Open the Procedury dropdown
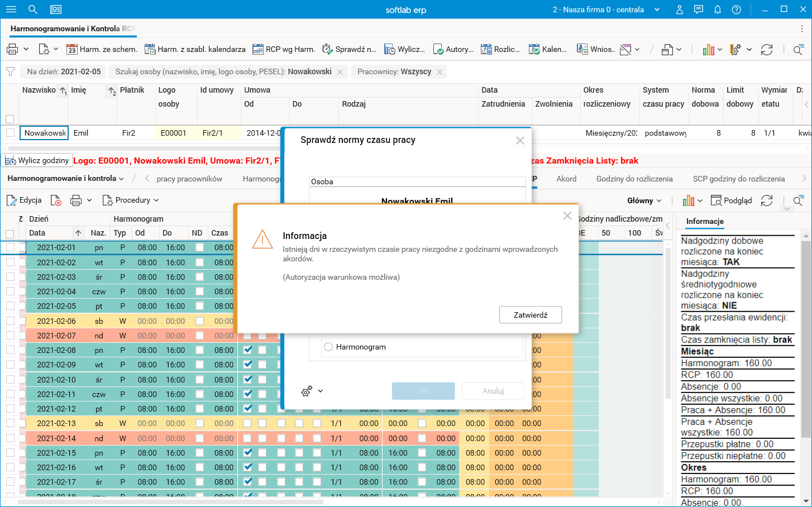Image resolution: width=812 pixels, height=507 pixels. (x=131, y=200)
